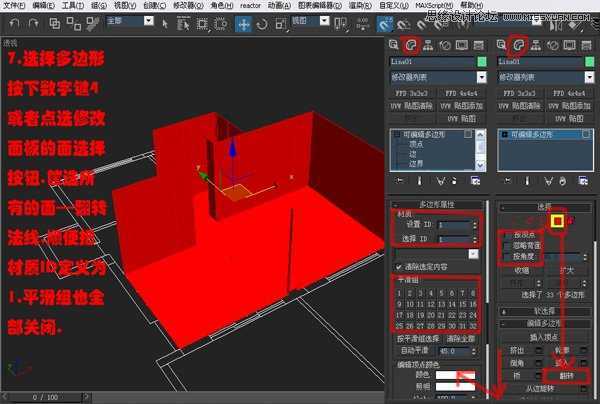This screenshot has width=600, height=404.
Task: Enable the 按顶点 checkbox
Action: point(507,235)
